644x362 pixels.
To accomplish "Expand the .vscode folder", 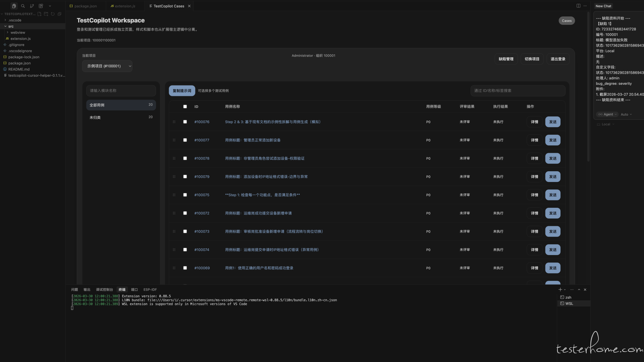I will click(15, 20).
